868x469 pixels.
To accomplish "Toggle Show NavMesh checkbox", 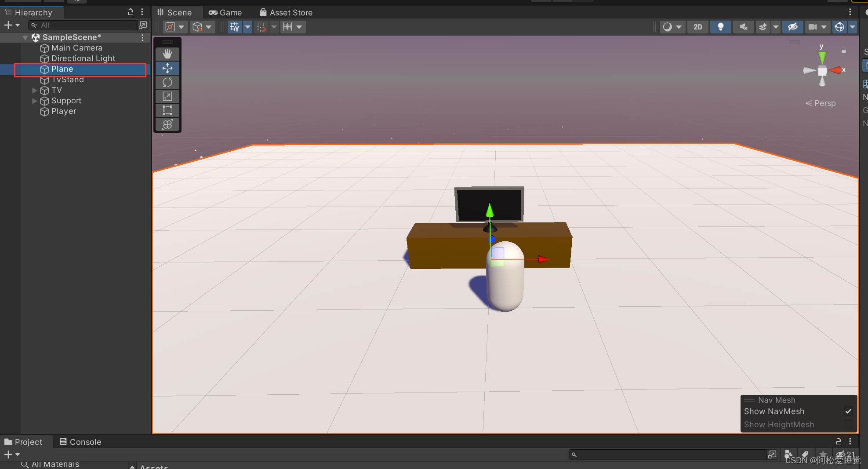I will [x=848, y=411].
